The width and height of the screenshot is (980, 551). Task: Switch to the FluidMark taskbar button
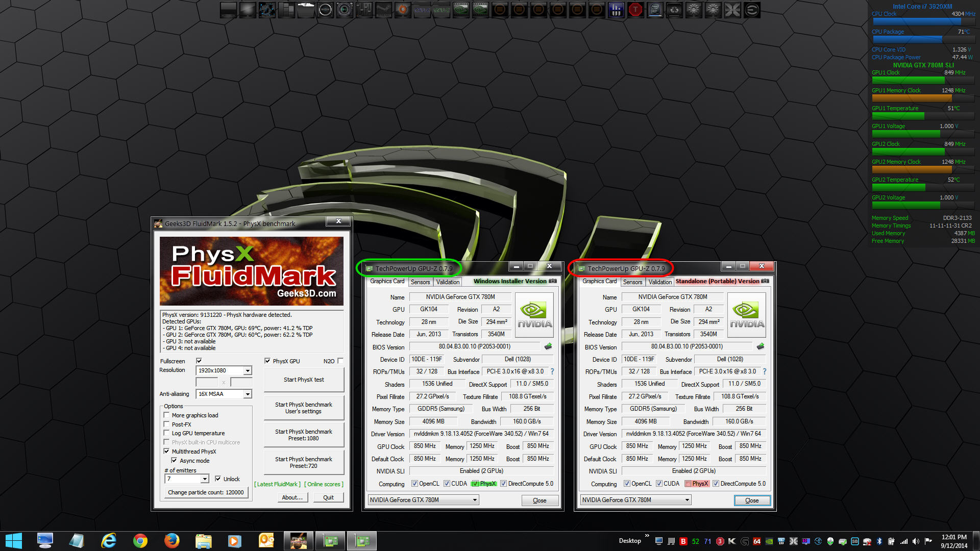299,541
